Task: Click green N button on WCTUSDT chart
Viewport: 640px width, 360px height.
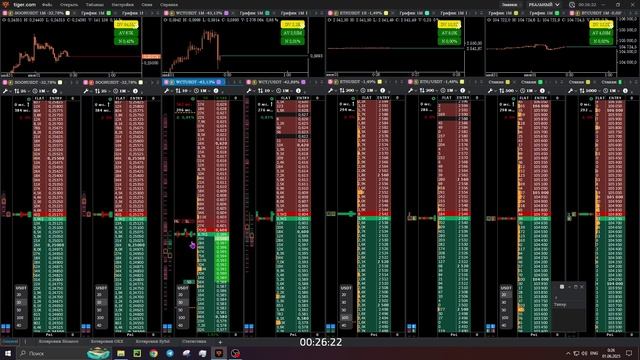Action: tap(292, 41)
